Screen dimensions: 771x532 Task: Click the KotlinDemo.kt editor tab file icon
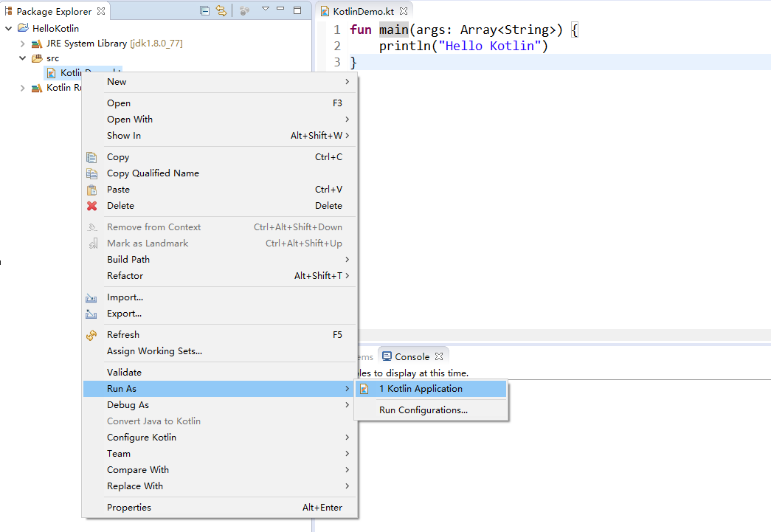pos(325,11)
